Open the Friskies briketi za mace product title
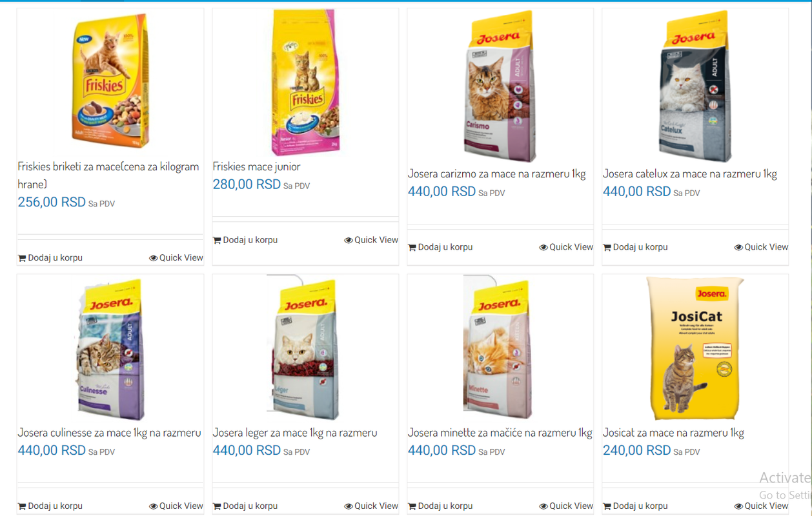The height and width of the screenshot is (516, 812). (x=108, y=175)
